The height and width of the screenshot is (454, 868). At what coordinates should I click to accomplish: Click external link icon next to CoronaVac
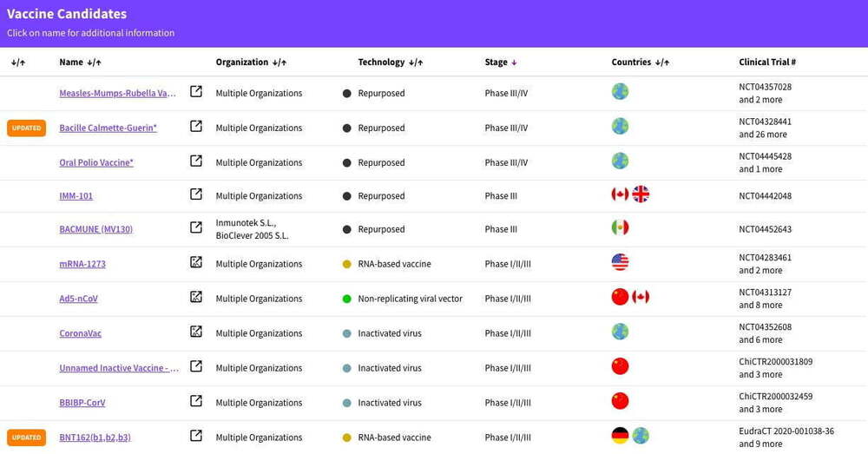coord(196,332)
